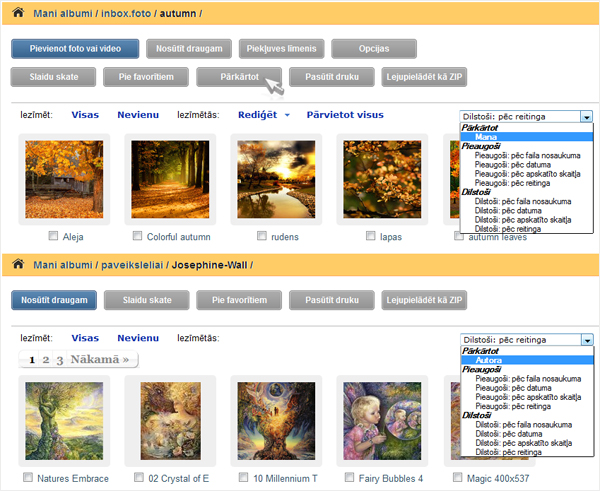Pick Dilstoši: pēc datuma in Josephine-Wall list
Viewport: 600px width, 491px height.
click(527, 434)
